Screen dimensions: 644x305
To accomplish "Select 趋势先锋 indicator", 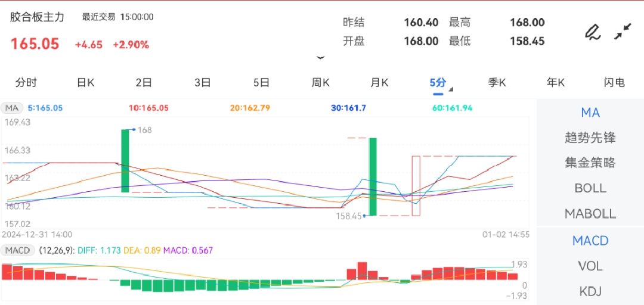I will (x=590, y=138).
